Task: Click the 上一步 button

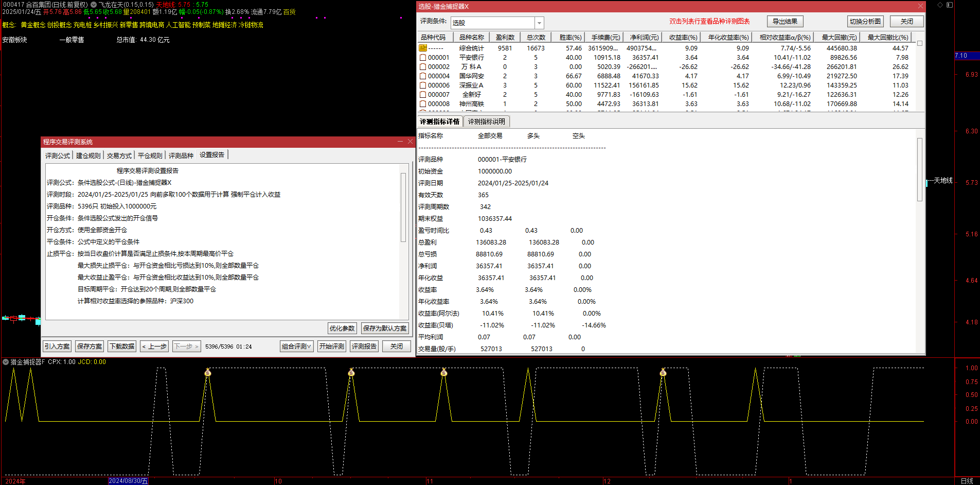Action: click(154, 347)
